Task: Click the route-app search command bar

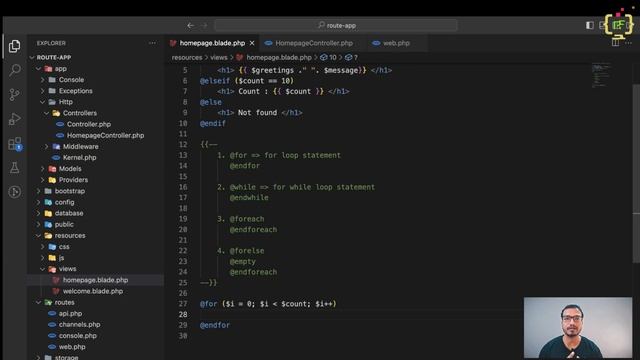Action: click(336, 25)
